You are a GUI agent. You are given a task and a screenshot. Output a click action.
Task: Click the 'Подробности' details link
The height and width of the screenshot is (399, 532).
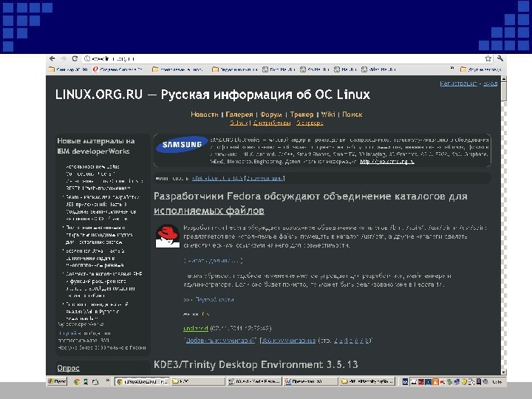[x=214, y=299]
